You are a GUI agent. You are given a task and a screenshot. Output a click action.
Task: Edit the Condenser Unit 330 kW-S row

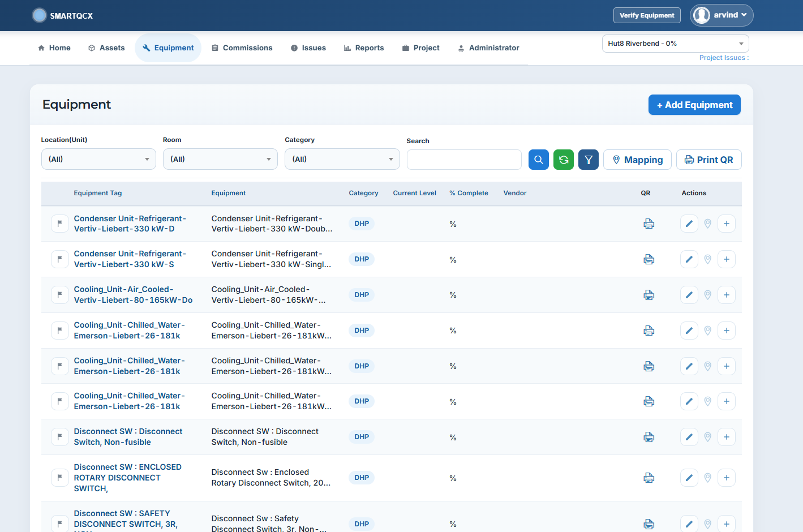[689, 259]
